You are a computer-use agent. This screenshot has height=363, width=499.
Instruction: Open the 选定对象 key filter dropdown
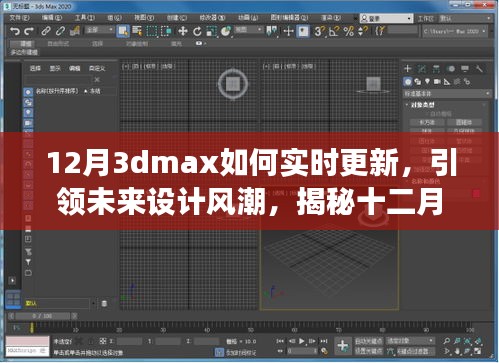pos(410,341)
